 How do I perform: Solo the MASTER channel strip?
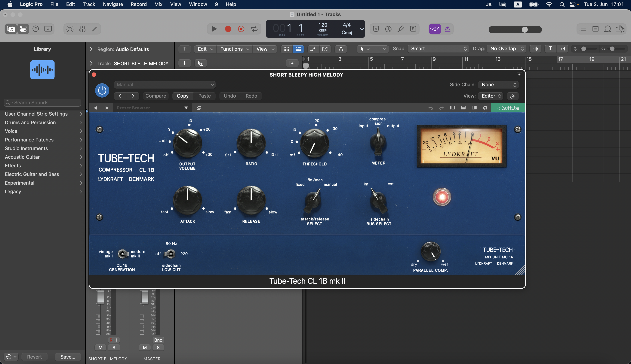point(158,347)
